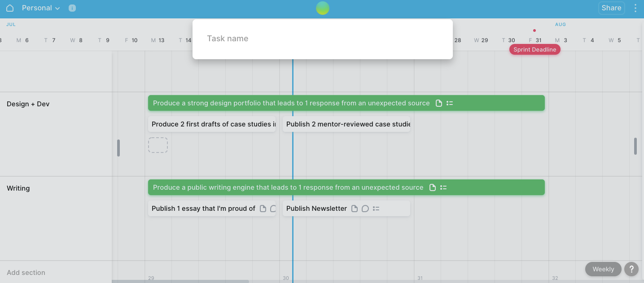
Task: Open the Weekly view selector
Action: coord(603,269)
